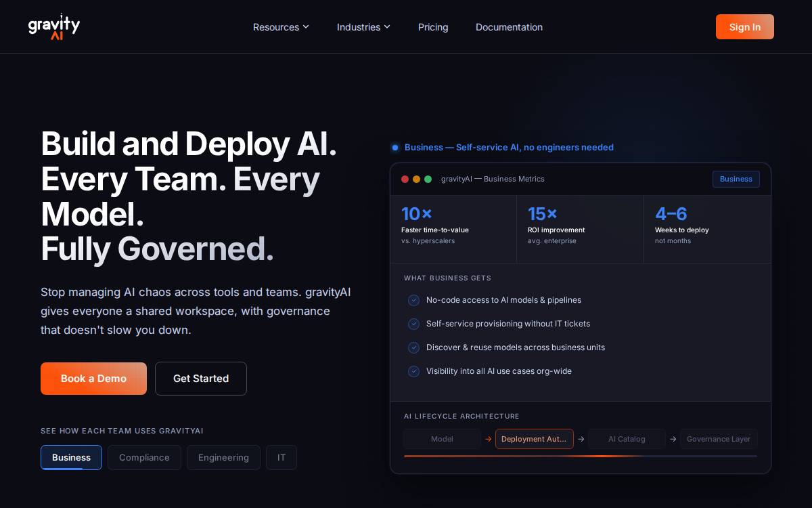The width and height of the screenshot is (812, 508).
Task: Expand the Industries dropdown menu
Action: [x=363, y=27]
